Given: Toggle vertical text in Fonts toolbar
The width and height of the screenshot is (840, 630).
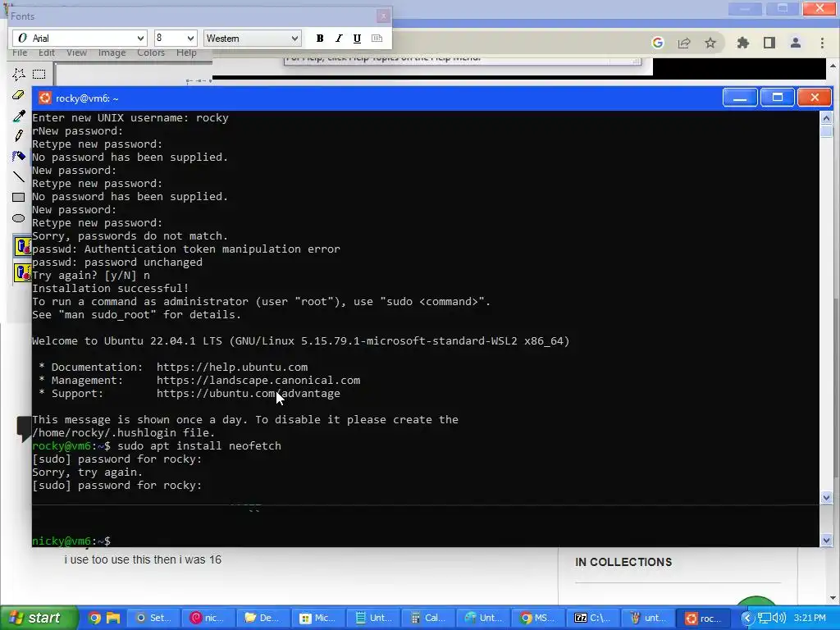Looking at the screenshot, I should click(377, 38).
